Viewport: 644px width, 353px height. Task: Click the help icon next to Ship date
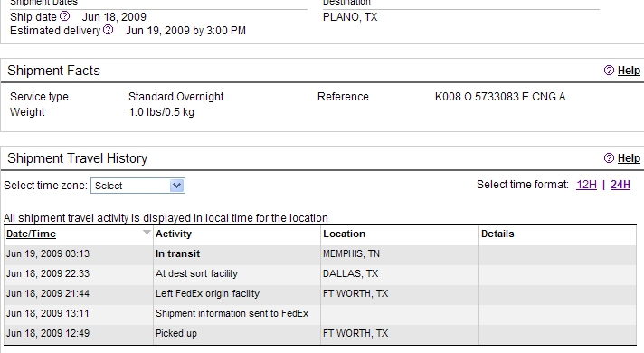(x=65, y=16)
